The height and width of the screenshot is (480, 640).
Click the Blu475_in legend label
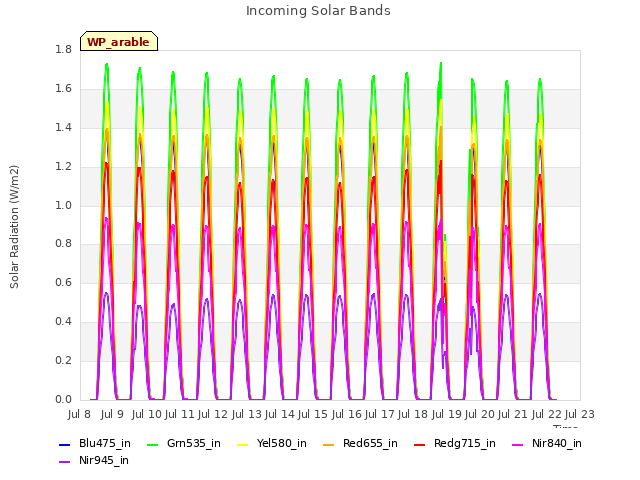(105, 443)
